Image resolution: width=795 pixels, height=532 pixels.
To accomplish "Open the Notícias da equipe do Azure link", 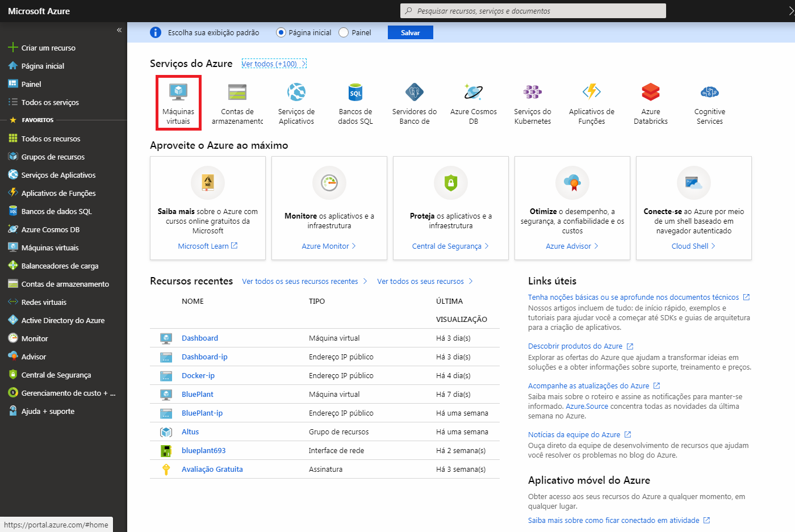I will (x=574, y=434).
